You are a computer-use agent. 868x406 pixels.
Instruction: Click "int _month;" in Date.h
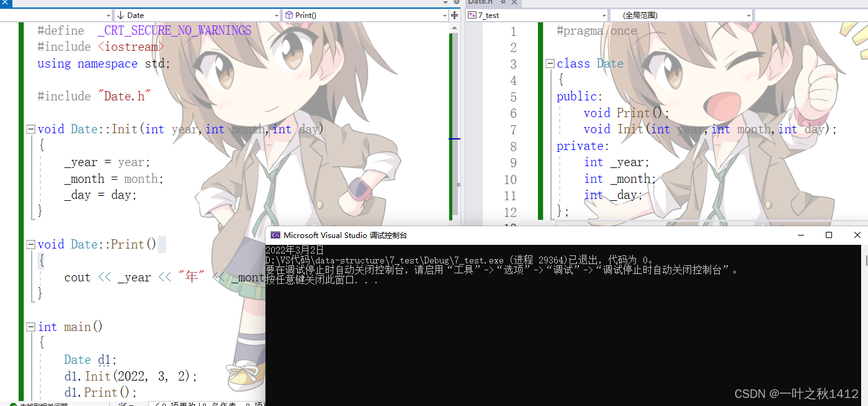click(620, 179)
